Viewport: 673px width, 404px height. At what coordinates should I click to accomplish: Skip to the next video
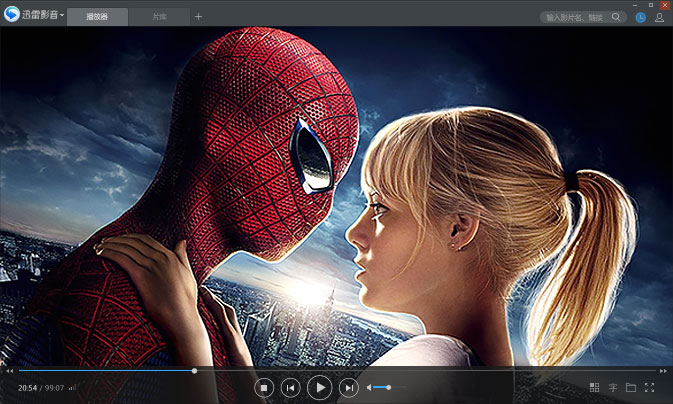(348, 387)
